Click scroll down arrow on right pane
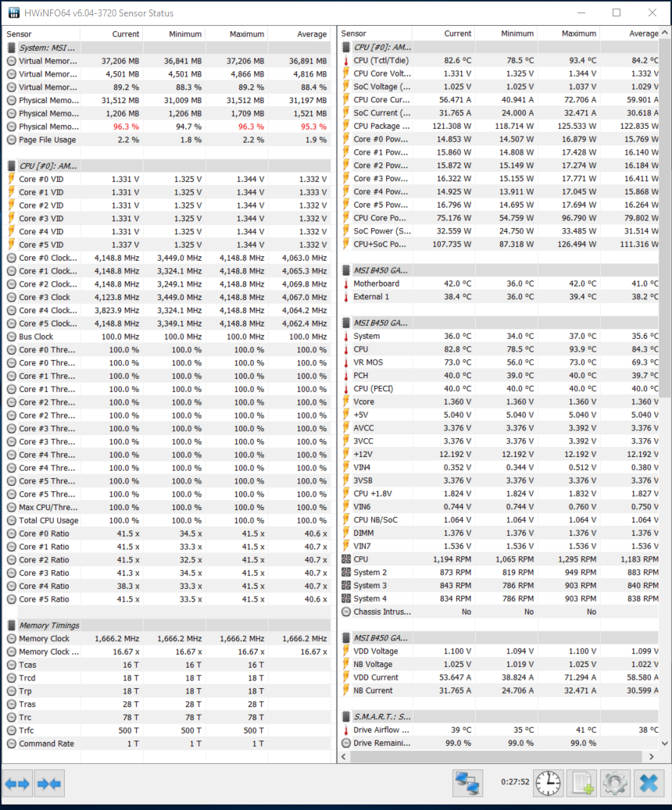 [665, 744]
